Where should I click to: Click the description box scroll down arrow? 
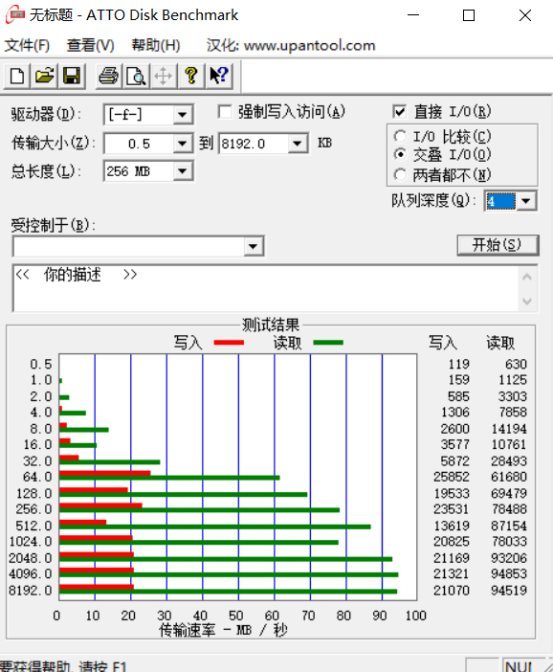click(527, 301)
